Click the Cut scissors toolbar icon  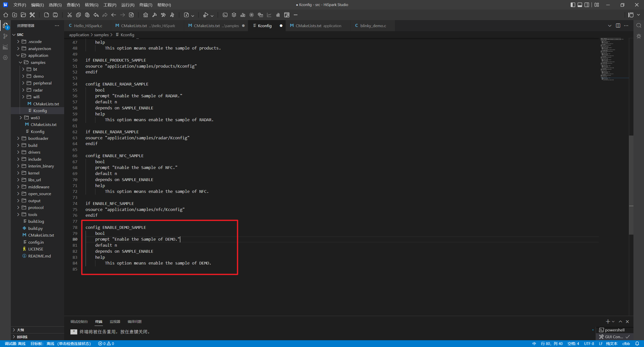[70, 15]
